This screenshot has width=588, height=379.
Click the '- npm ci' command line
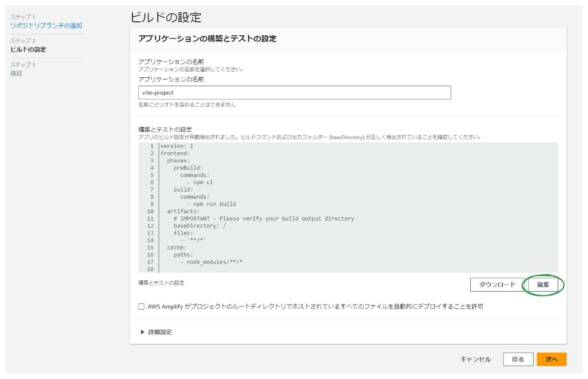(x=200, y=183)
